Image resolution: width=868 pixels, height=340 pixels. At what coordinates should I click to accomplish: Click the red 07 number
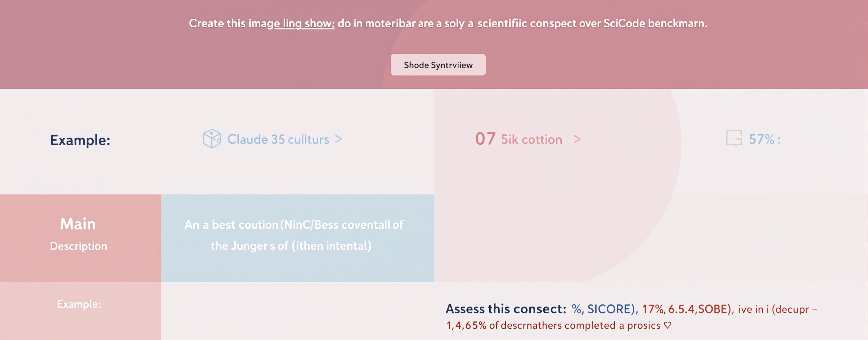click(x=485, y=139)
